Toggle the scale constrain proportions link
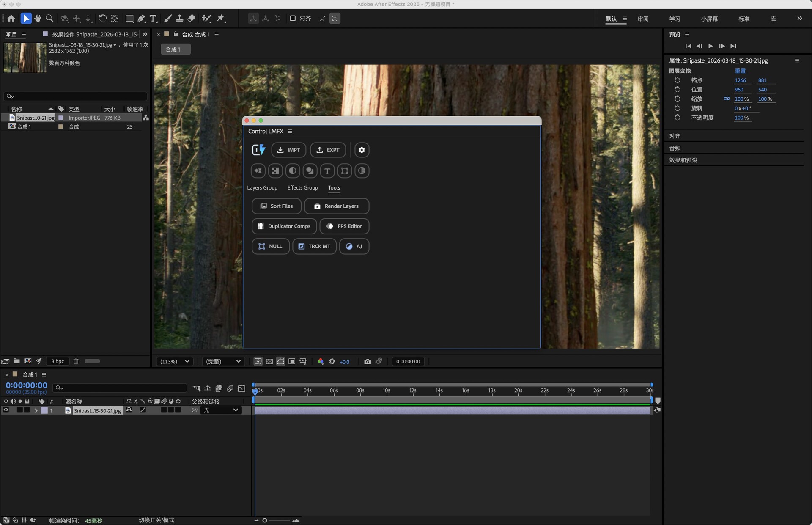This screenshot has width=812, height=525. point(727,99)
